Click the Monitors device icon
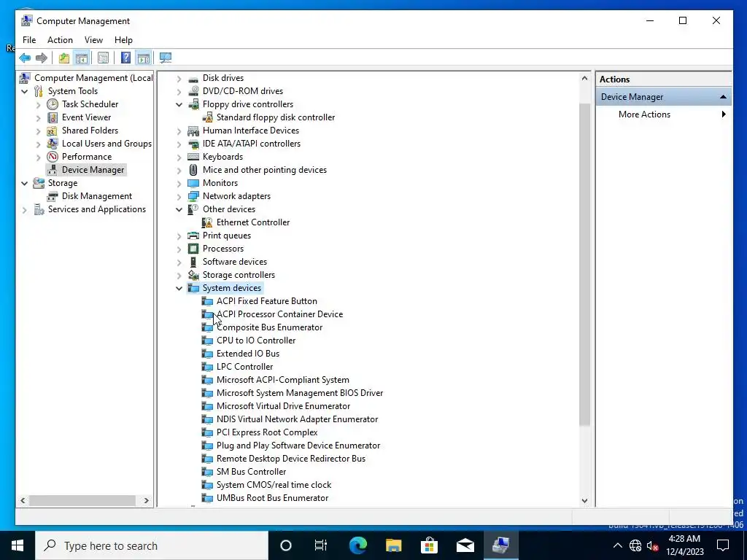The height and width of the screenshot is (560, 747). [x=193, y=183]
